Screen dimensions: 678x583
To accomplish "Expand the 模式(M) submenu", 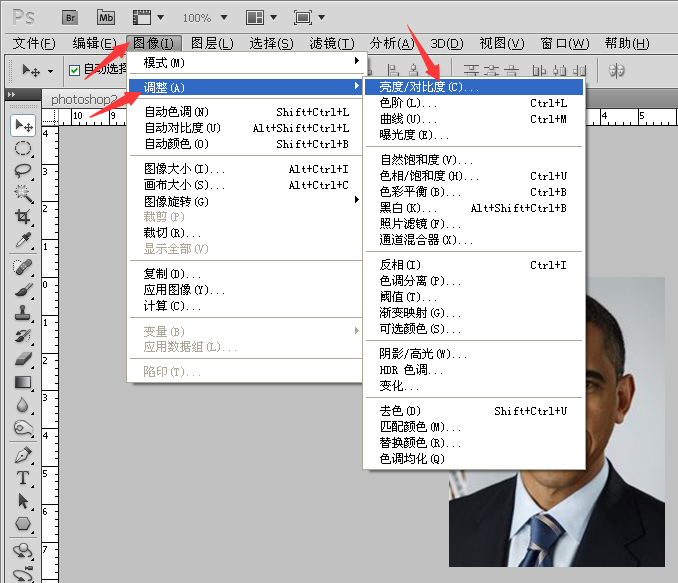I will coord(248,63).
